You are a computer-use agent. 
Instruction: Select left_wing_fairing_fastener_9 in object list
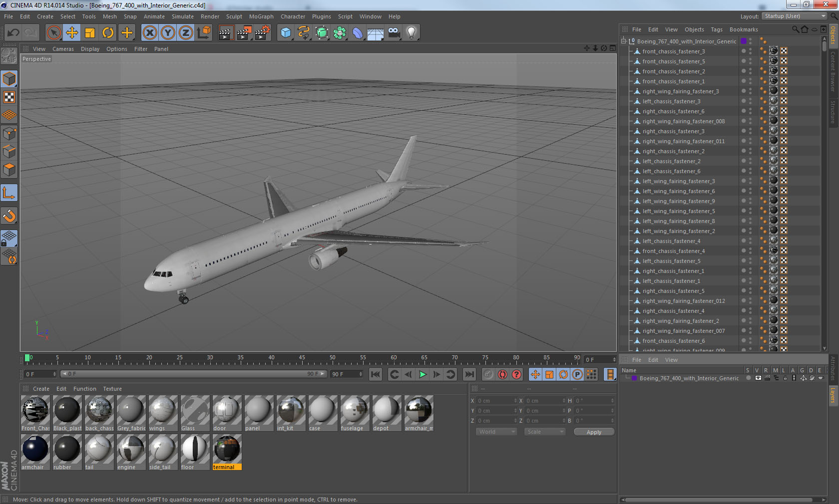pos(678,201)
